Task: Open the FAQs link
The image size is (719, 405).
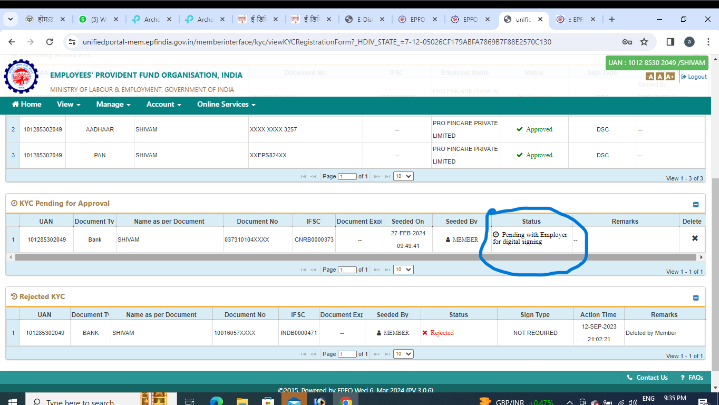Action: (x=692, y=377)
